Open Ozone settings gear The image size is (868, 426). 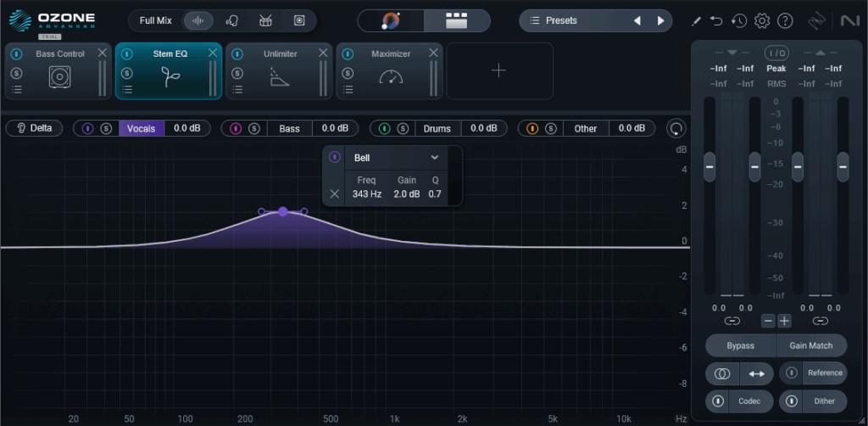click(x=761, y=20)
